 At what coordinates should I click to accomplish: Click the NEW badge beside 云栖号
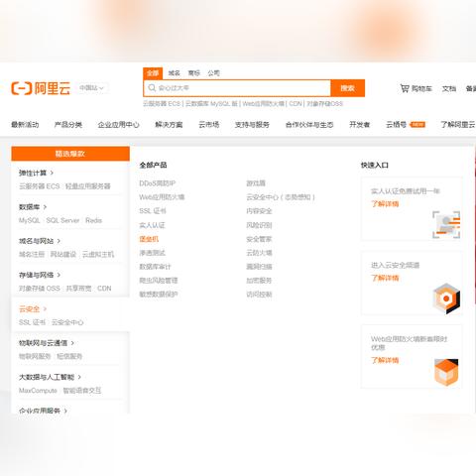coord(417,125)
